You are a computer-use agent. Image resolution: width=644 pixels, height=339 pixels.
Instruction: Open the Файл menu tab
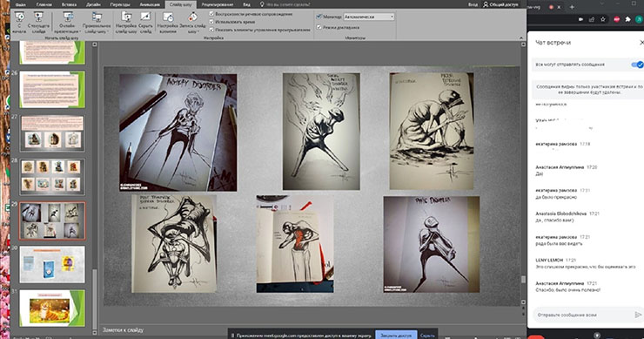(21, 4)
